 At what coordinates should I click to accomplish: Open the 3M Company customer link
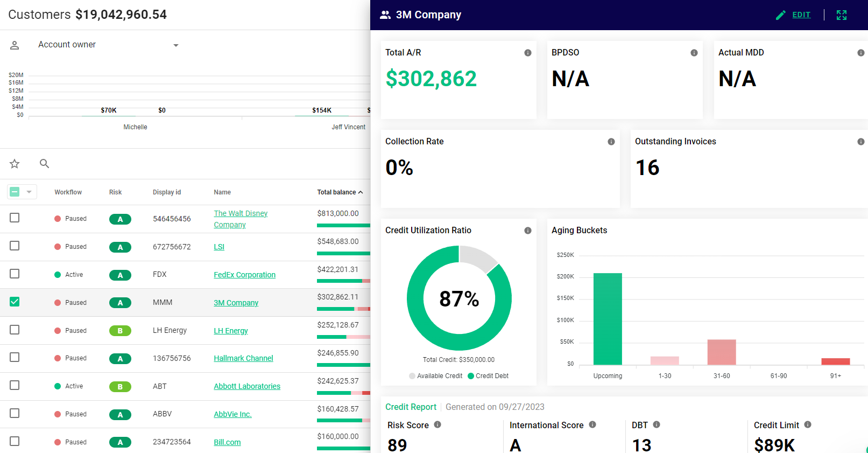pos(236,303)
